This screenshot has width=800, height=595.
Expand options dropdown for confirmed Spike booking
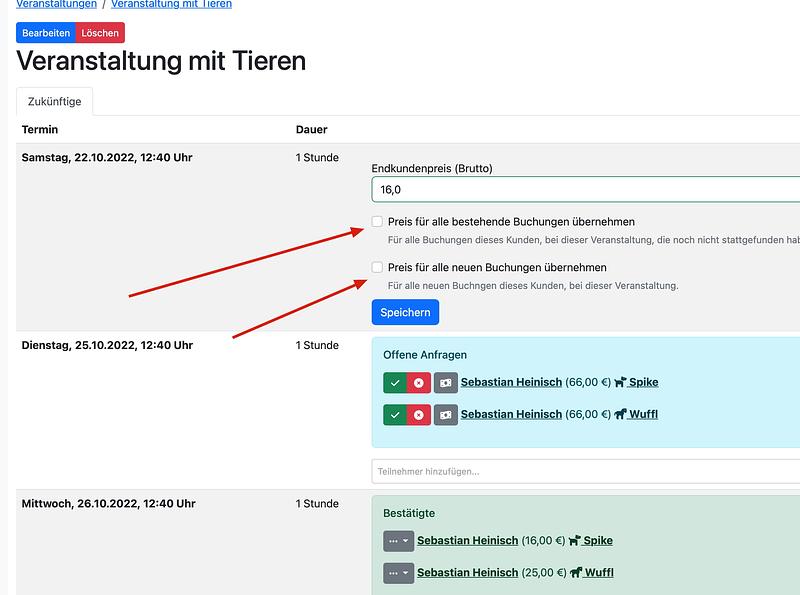(x=398, y=541)
